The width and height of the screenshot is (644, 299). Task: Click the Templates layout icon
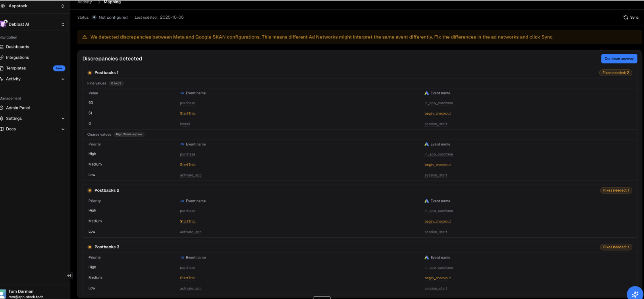[x=2, y=68]
